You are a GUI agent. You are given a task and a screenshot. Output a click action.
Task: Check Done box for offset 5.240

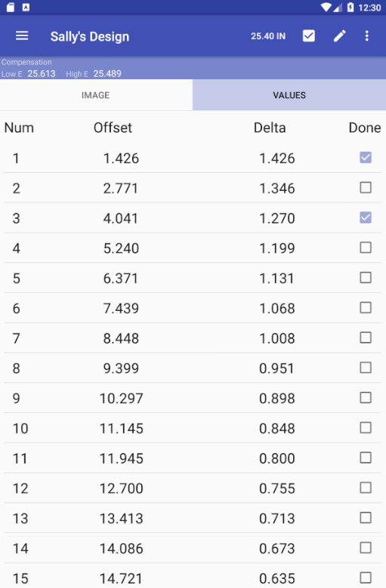[366, 248]
